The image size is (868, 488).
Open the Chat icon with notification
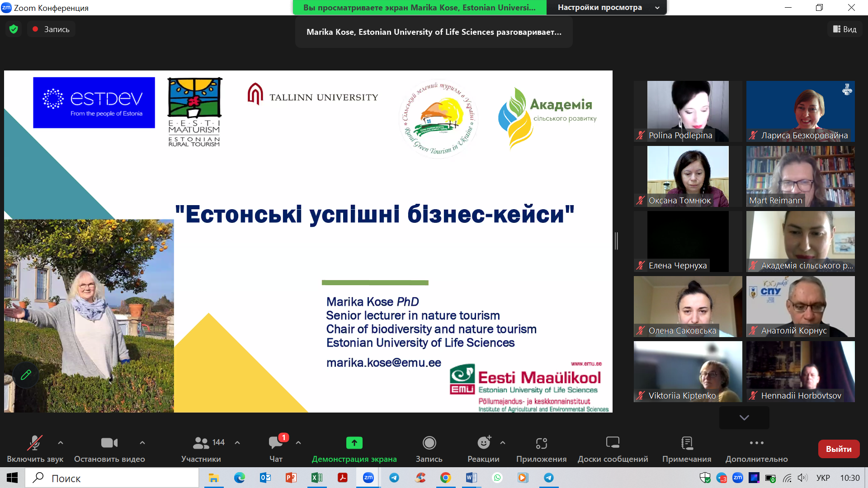(x=276, y=443)
